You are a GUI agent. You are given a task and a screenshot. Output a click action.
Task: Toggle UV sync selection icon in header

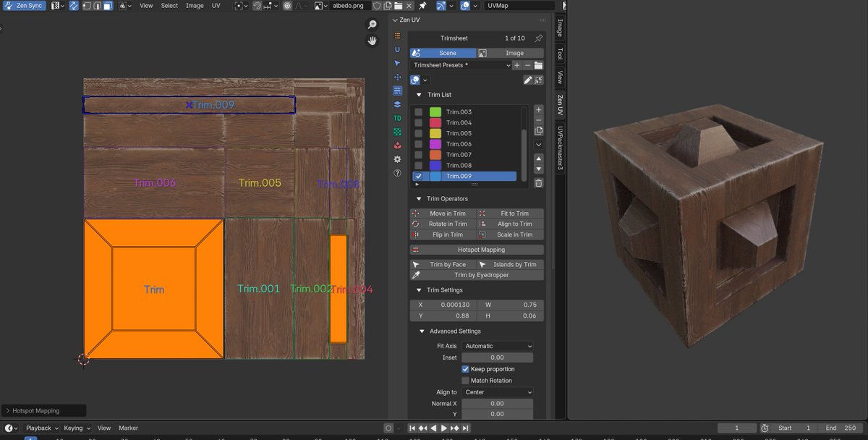coord(73,5)
